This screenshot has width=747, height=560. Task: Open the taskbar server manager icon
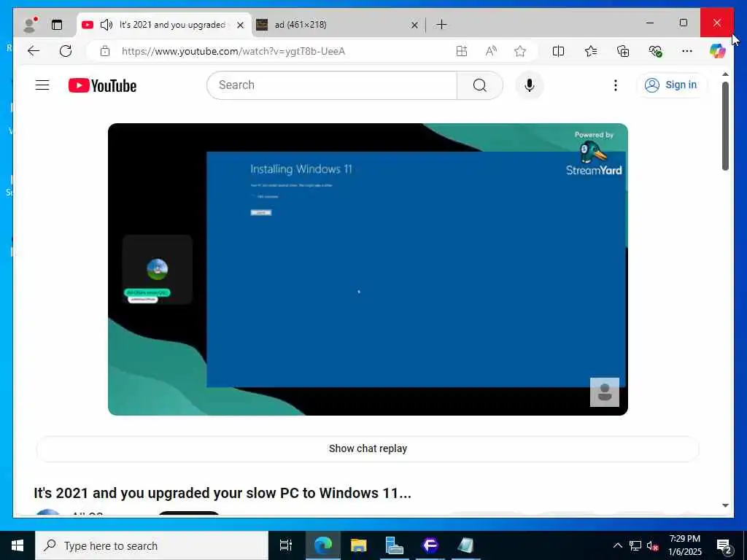click(x=395, y=545)
